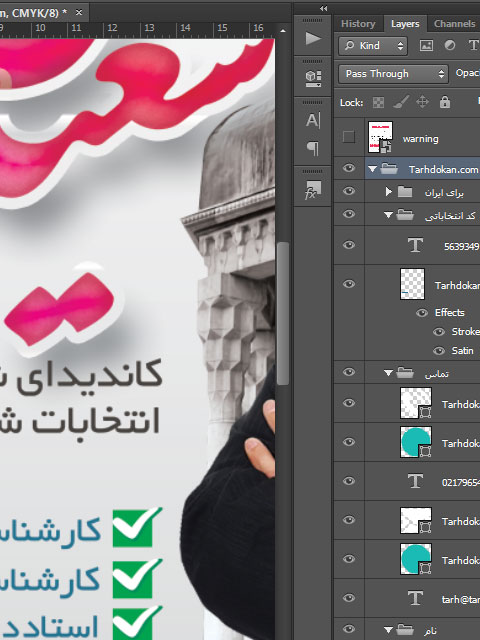Switch to the Layers tab

(x=405, y=24)
